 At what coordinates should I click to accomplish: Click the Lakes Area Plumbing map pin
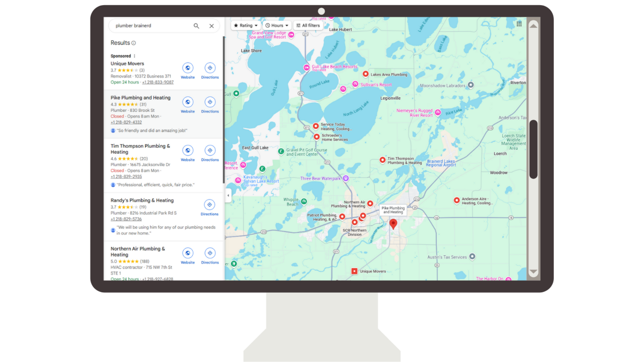pos(365,74)
